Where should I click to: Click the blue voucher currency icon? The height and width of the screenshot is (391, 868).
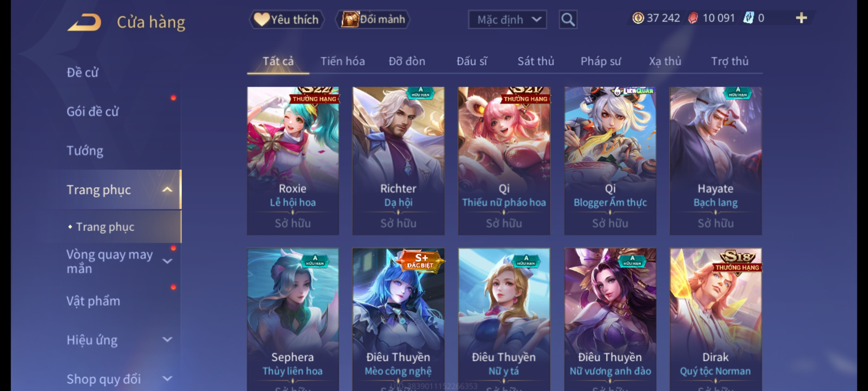(748, 18)
